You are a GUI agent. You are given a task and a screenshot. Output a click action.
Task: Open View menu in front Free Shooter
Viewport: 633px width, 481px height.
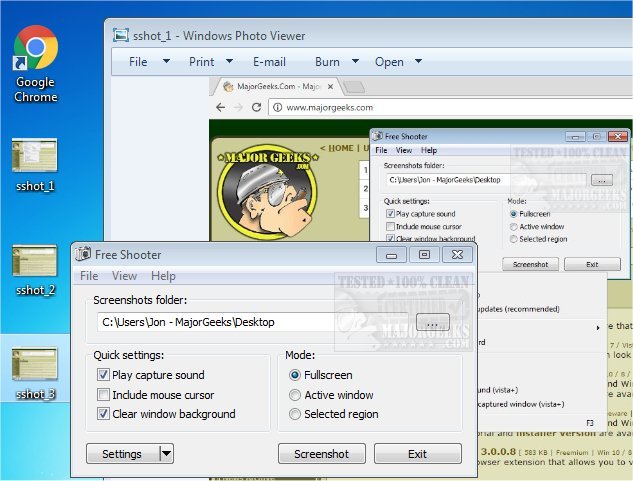[x=124, y=276]
